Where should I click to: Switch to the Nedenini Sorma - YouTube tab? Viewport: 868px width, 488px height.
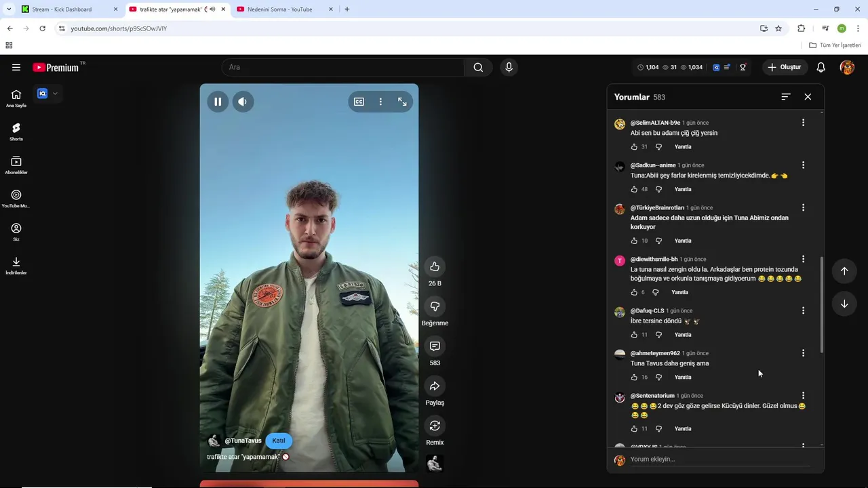285,9
